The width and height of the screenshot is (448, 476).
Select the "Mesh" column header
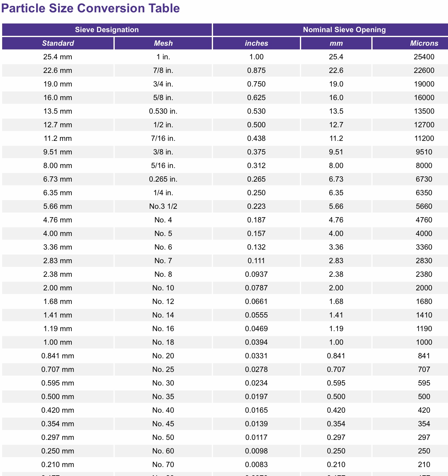[163, 43]
